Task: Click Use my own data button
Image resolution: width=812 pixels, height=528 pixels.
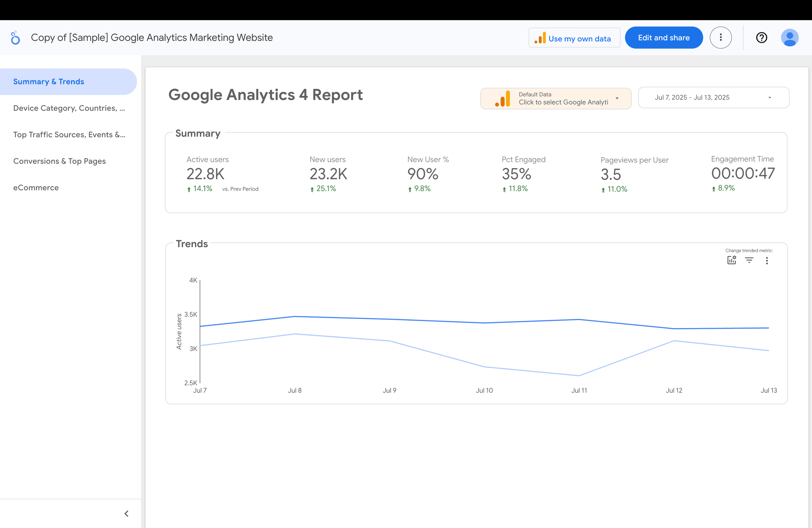Action: coord(574,38)
